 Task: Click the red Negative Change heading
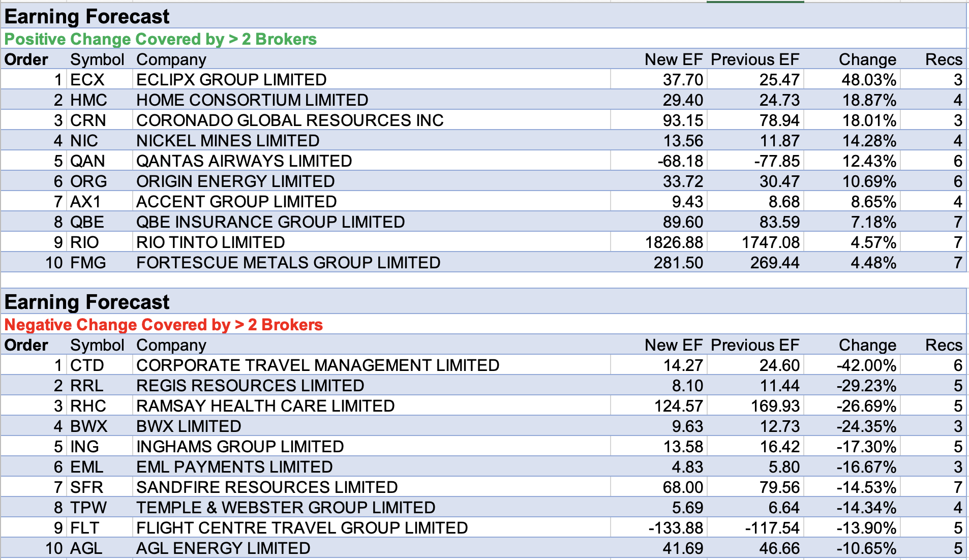(x=164, y=325)
